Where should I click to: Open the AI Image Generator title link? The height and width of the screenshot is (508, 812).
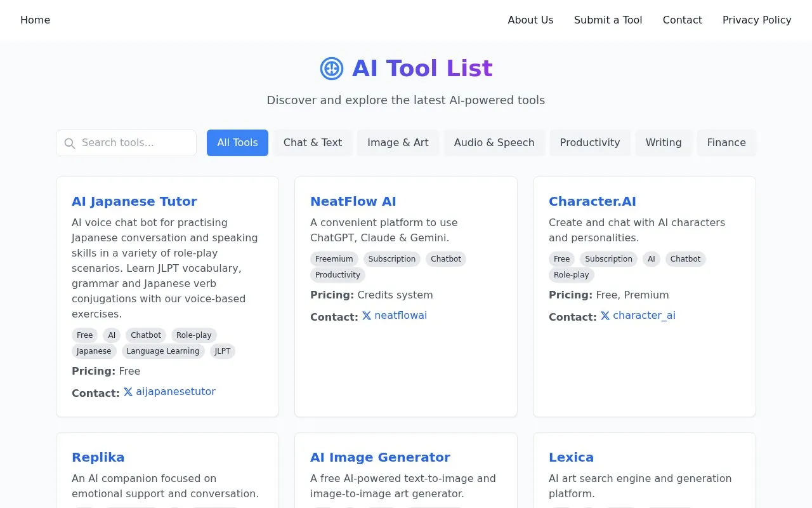pos(380,457)
